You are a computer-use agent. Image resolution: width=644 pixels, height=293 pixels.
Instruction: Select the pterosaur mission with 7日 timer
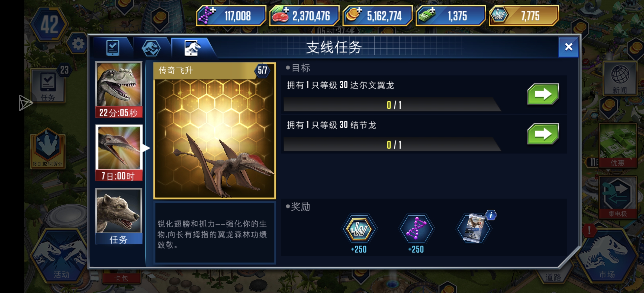(x=119, y=153)
